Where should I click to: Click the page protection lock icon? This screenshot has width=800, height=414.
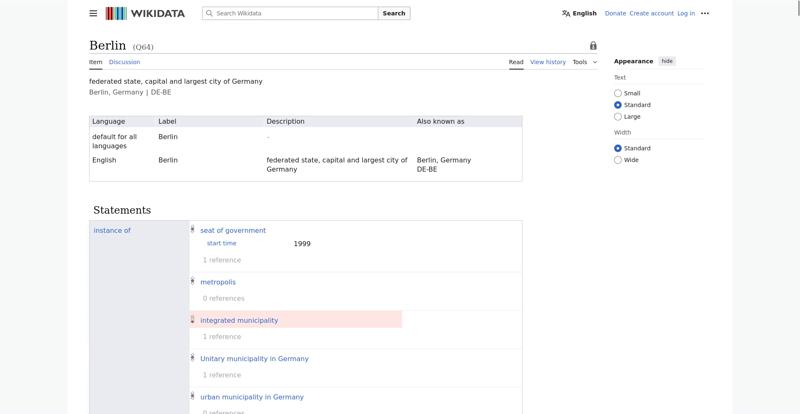pos(593,46)
